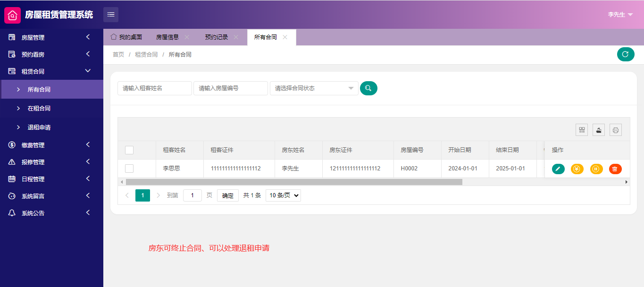Open the 李先生 user menu
The height and width of the screenshot is (287, 644).
pyautogui.click(x=620, y=15)
